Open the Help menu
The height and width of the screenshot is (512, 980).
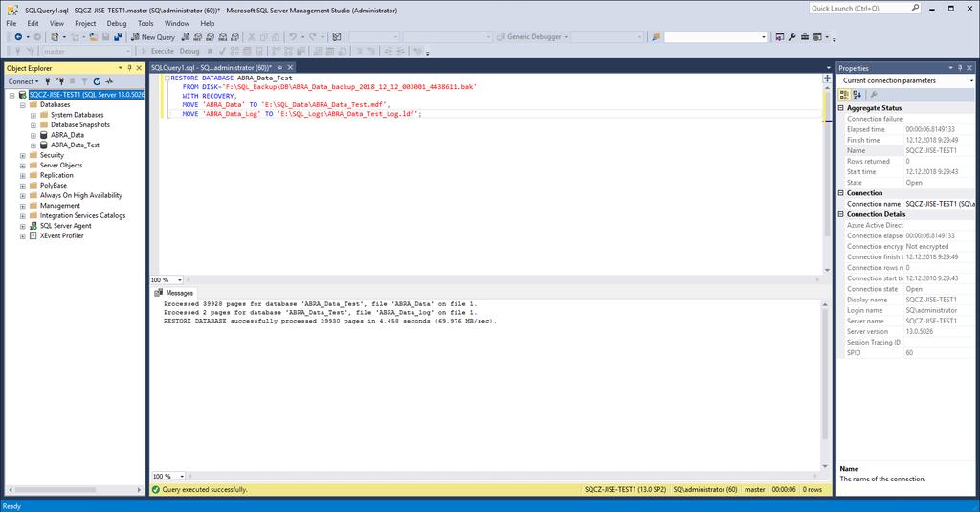(x=207, y=23)
